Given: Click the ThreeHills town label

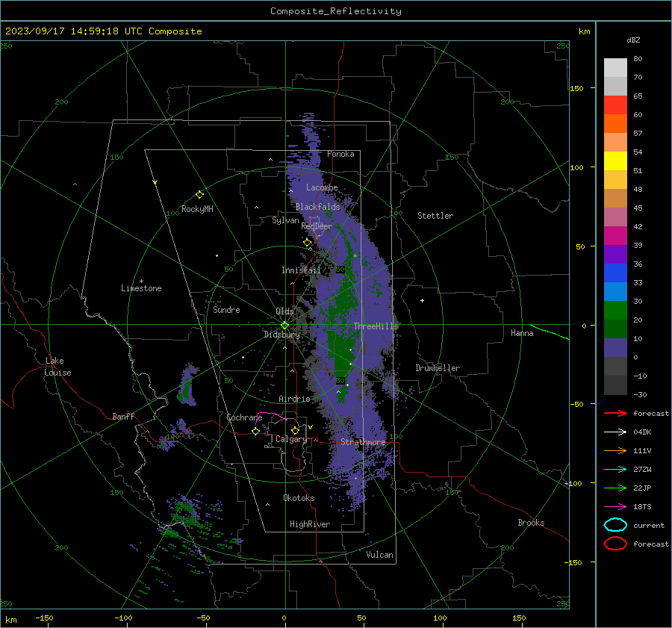Looking at the screenshot, I should 376,326.
